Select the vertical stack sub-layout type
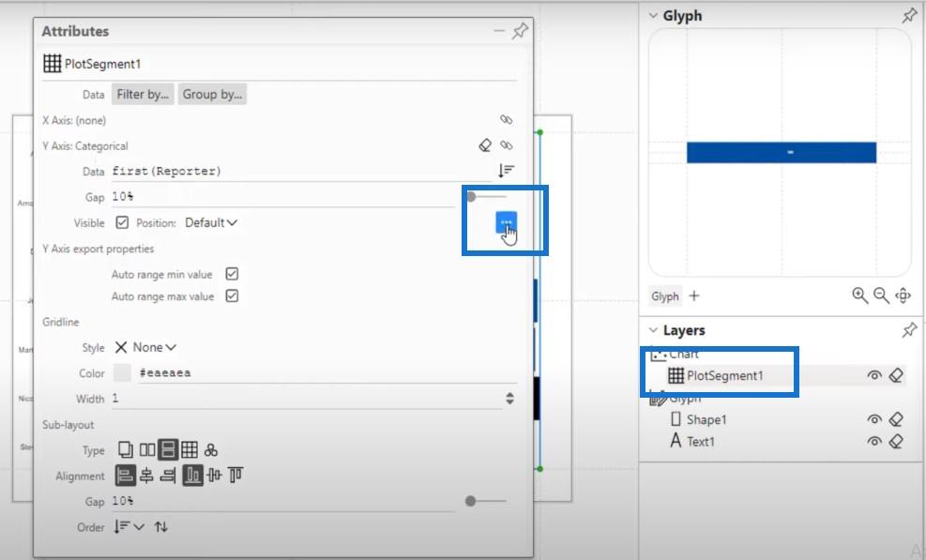This screenshot has height=560, width=926. point(168,449)
